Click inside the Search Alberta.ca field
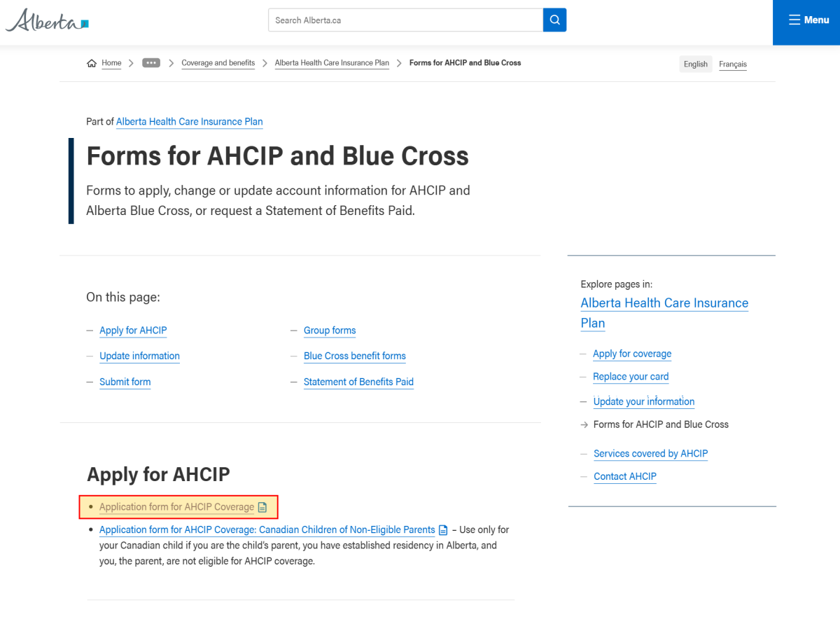Screen dimensions: 840x624 pyautogui.click(x=406, y=20)
